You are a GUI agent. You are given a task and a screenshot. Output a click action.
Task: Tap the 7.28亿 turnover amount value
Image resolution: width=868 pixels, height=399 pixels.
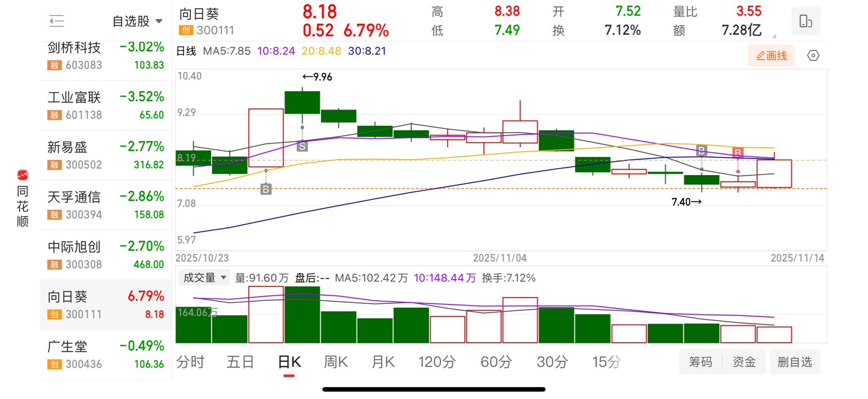click(x=742, y=30)
